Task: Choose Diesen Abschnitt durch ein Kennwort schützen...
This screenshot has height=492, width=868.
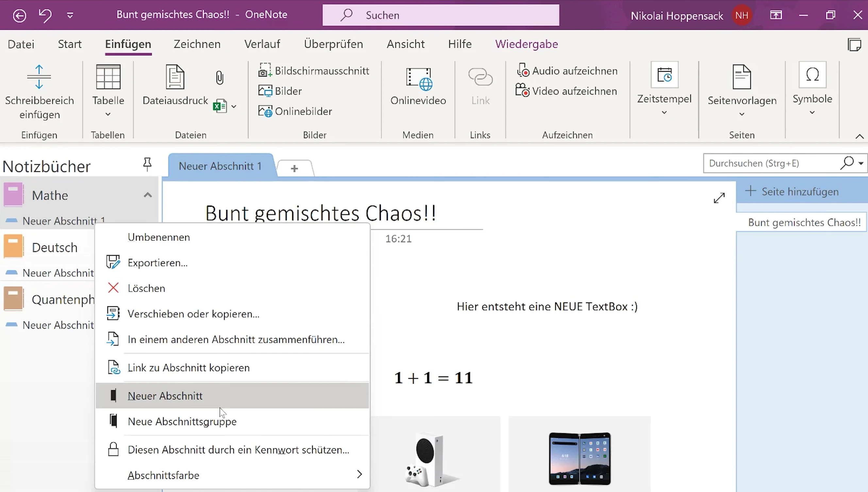Action: click(232, 450)
